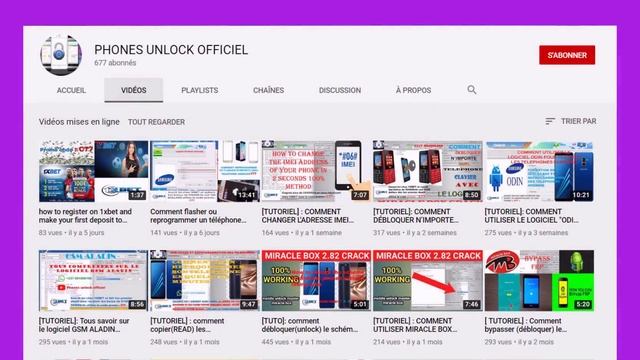The width and height of the screenshot is (640, 360).
Task: Go to the CHAÎNES tab
Action: 269,90
